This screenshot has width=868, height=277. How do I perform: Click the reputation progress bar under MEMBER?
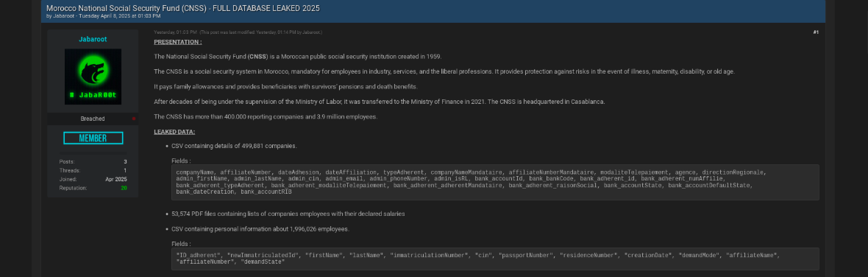[93, 153]
